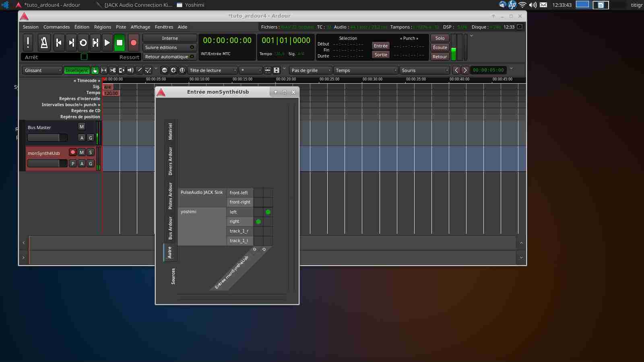Expand the Tête de lecture dropdown

point(213,70)
